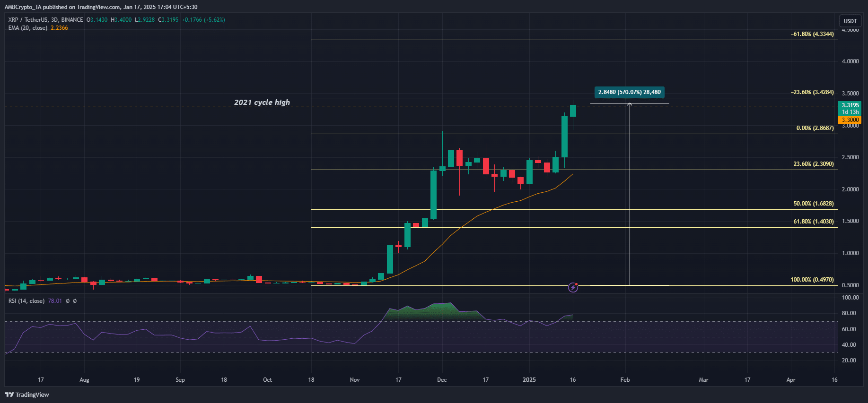Viewport: 868px width, 403px height.
Task: Click the orange price tag 3.3000
Action: click(x=850, y=120)
